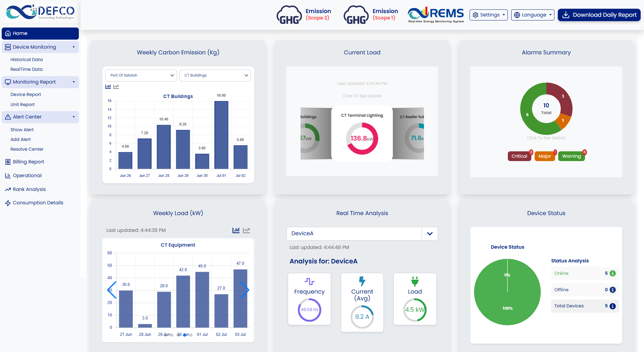Click the Load 4.5 kW gauge
The width and height of the screenshot is (644, 352).
415,310
